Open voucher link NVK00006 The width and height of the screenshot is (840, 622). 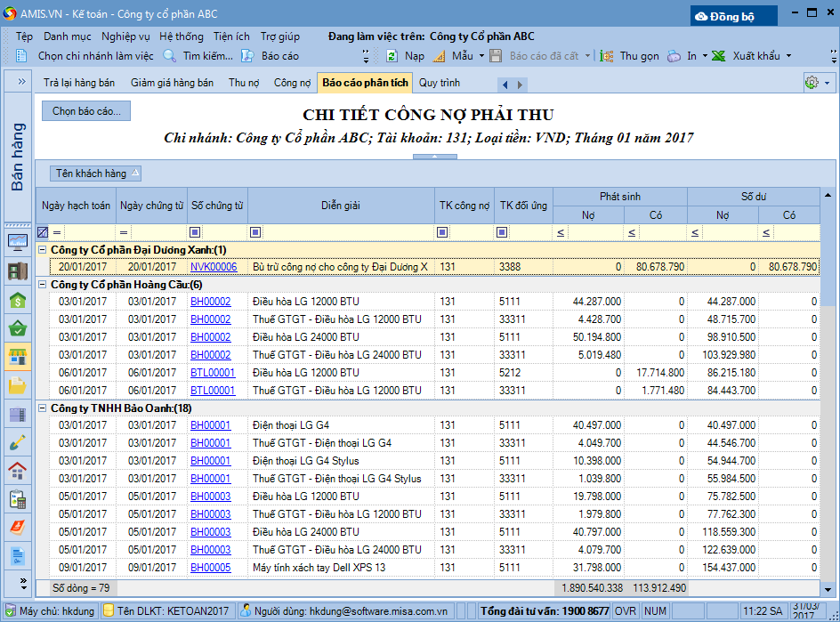click(x=214, y=267)
